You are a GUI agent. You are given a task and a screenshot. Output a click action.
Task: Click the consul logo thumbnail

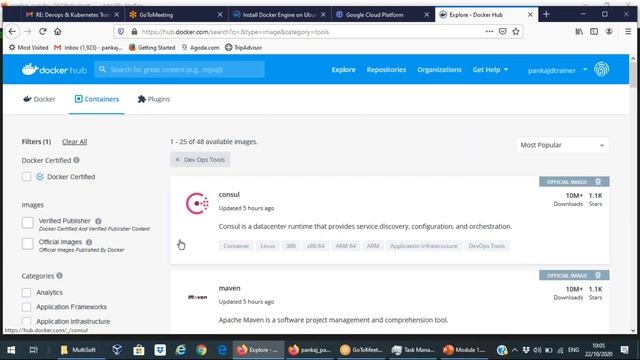(197, 203)
